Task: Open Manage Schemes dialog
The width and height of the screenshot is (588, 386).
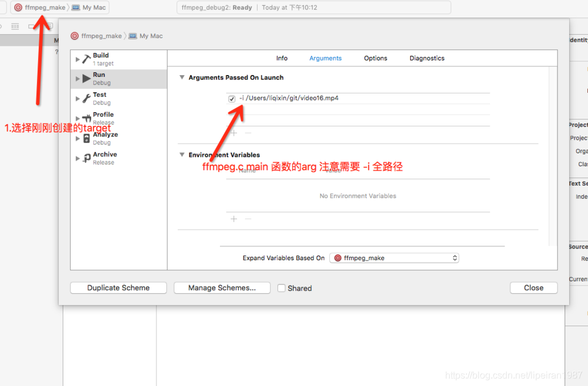Action: [222, 288]
